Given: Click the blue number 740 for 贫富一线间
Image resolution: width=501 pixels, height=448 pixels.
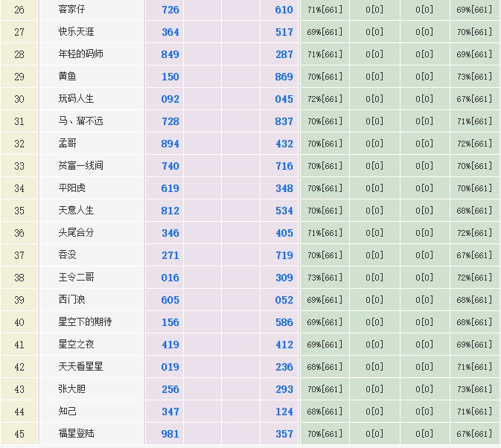Looking at the screenshot, I should (x=170, y=166).
